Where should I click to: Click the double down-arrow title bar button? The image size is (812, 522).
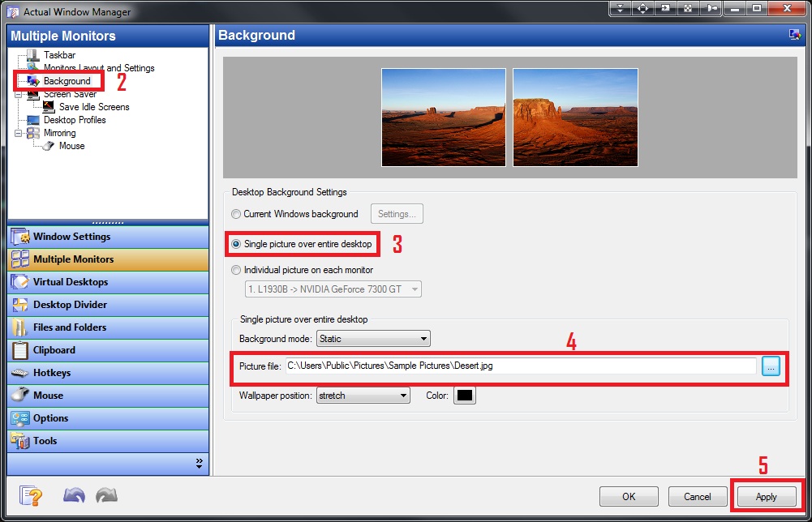[621, 8]
